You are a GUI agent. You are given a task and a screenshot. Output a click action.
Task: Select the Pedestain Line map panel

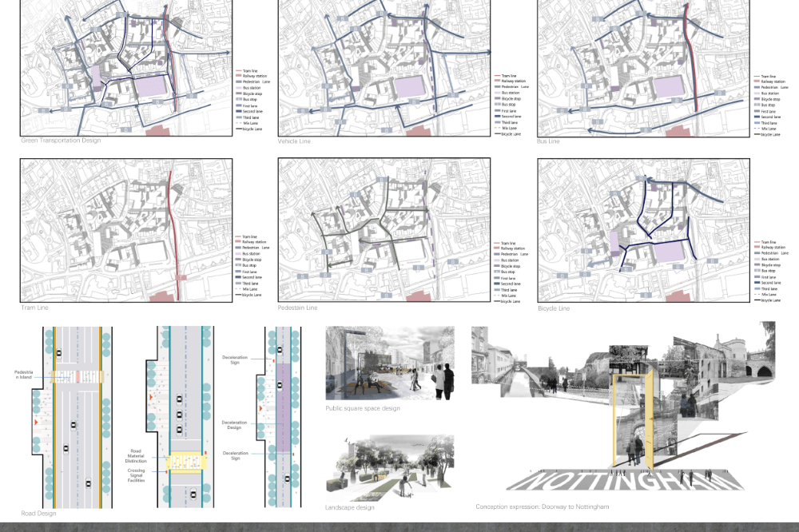384,230
